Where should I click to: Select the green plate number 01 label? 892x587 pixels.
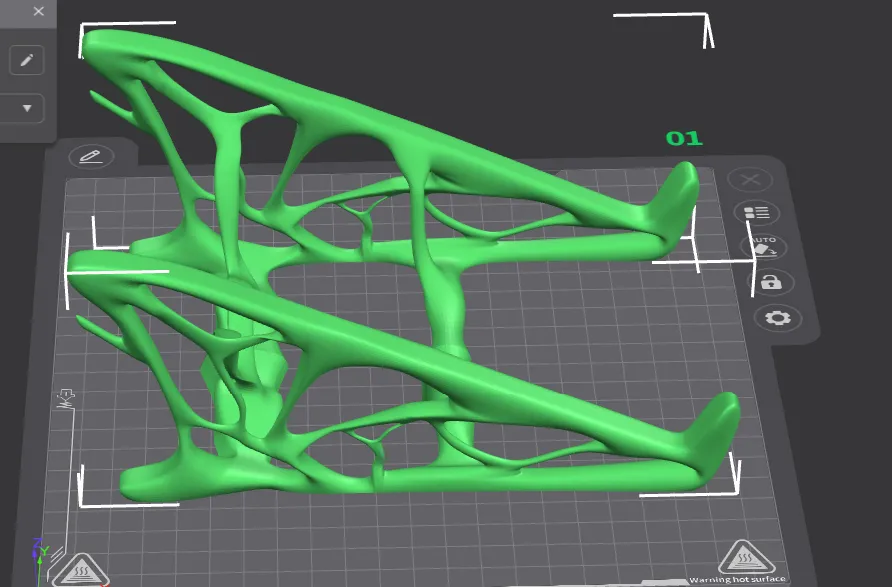coord(684,138)
